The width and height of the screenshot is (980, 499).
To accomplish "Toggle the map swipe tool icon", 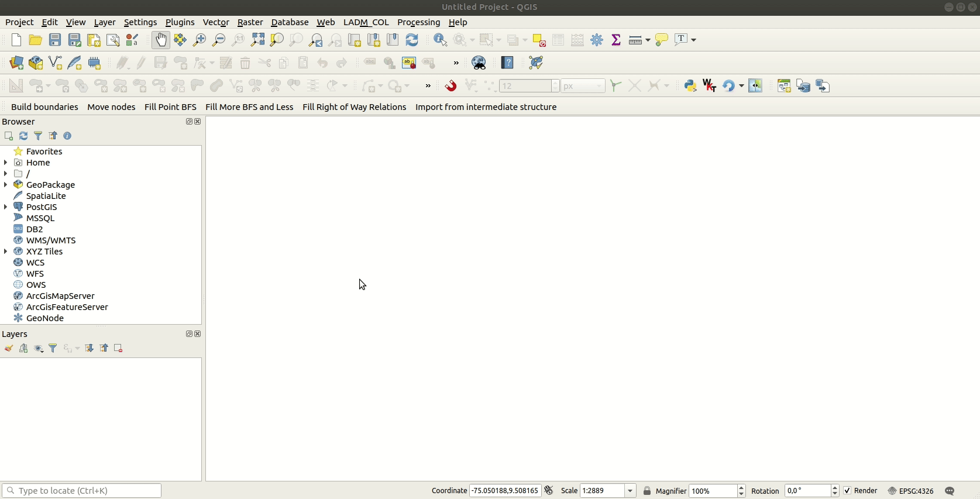I will coord(755,85).
